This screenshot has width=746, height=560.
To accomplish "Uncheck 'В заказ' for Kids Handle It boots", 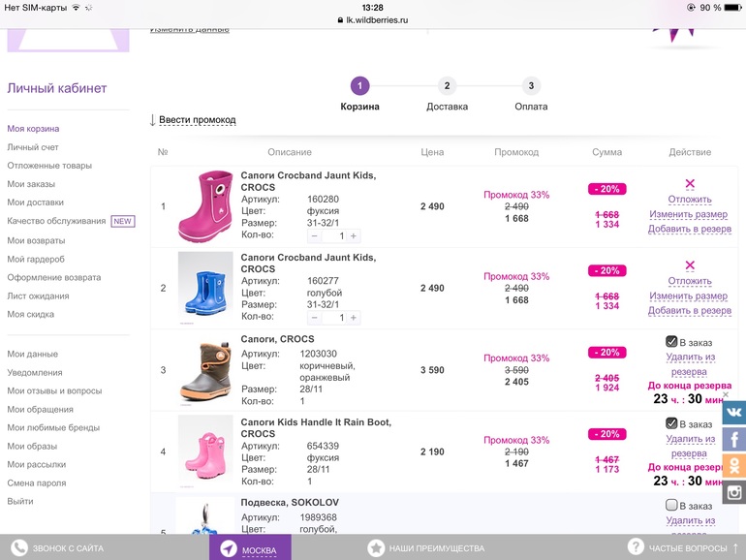I will pos(671,423).
